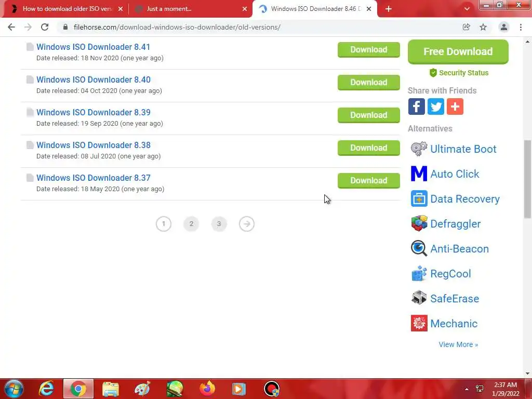View site lock security info
Screen dimensions: 532x399
pyautogui.click(x=65, y=27)
